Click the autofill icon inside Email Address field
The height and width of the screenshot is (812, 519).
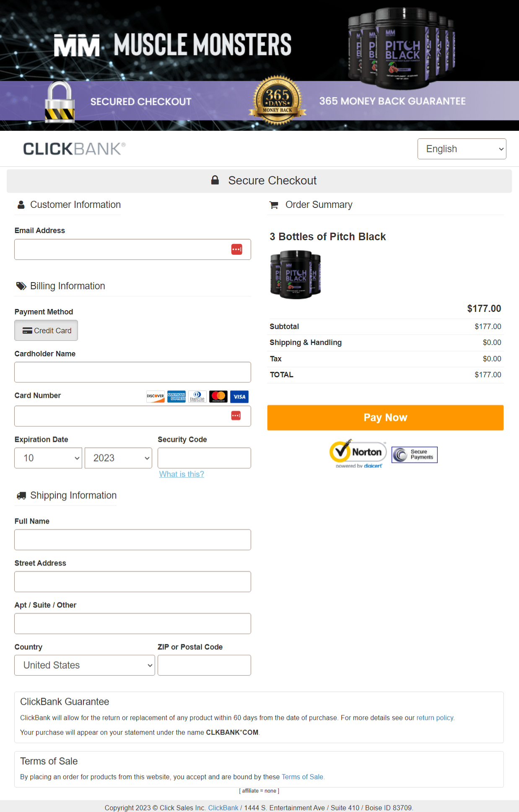[x=237, y=249]
